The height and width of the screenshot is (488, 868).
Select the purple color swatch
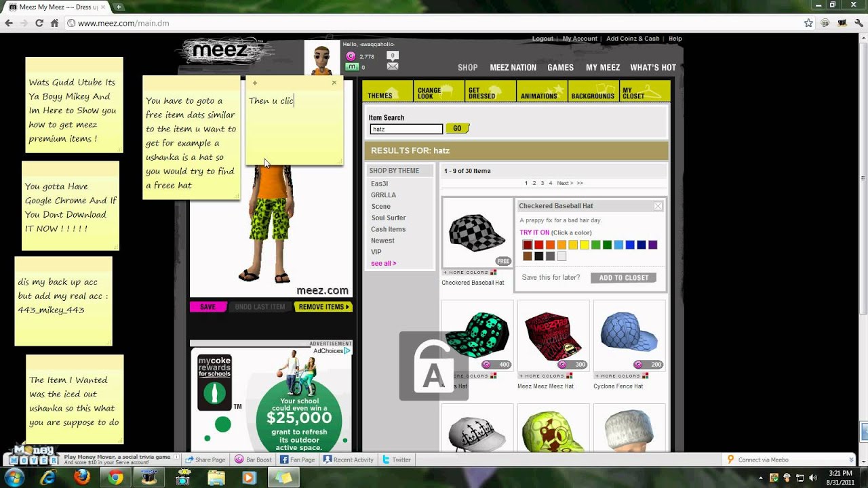pos(653,245)
